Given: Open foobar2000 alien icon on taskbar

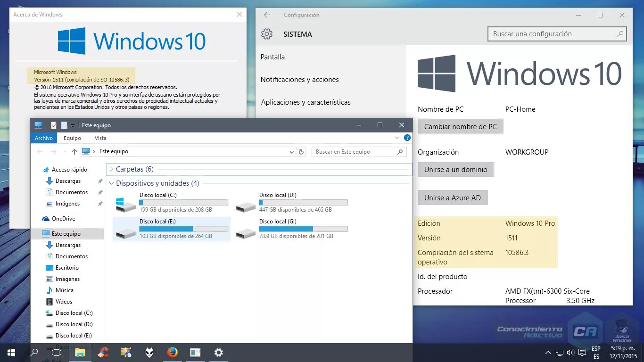Looking at the screenshot, I should coord(149,352).
